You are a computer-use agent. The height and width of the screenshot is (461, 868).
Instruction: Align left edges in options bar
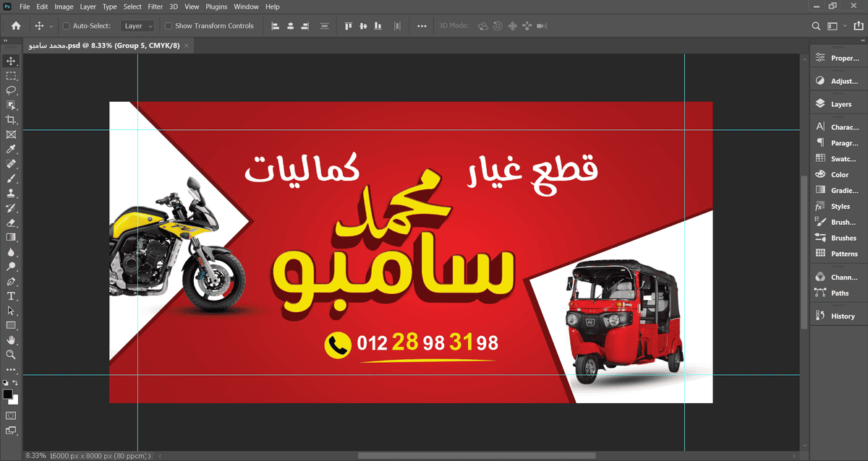coord(276,26)
